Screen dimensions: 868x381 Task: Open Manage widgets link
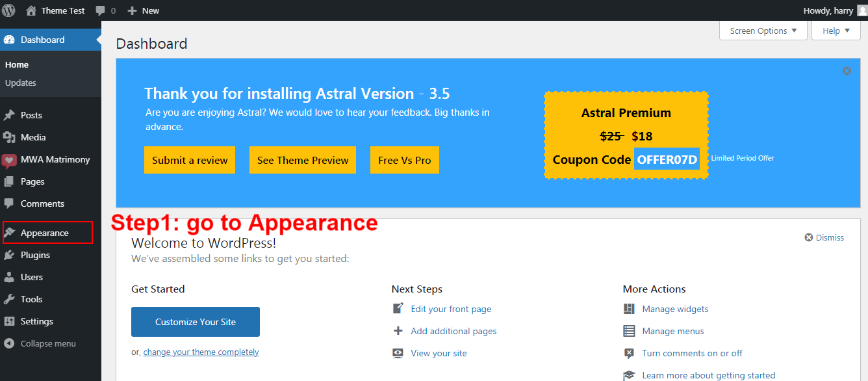(x=675, y=309)
